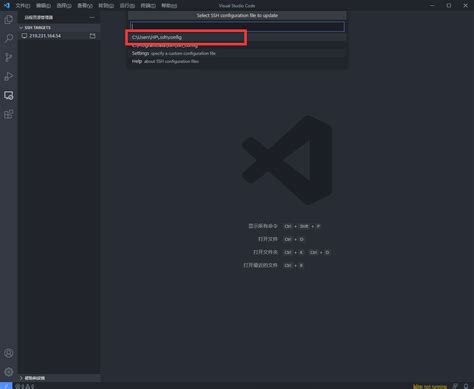474x389 pixels.
Task: Click the VS Code logo in title bar
Action: click(7, 5)
